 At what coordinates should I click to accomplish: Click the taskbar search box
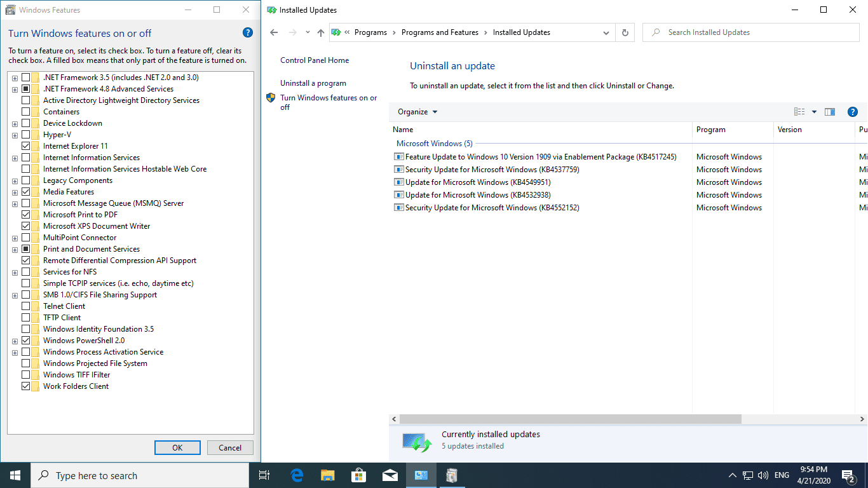140,475
